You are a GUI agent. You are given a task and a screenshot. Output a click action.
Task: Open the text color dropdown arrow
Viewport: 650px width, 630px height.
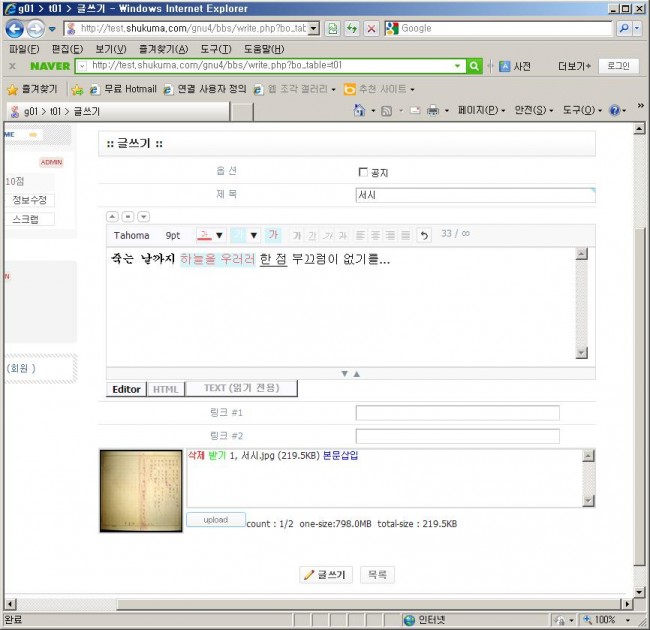pos(219,235)
